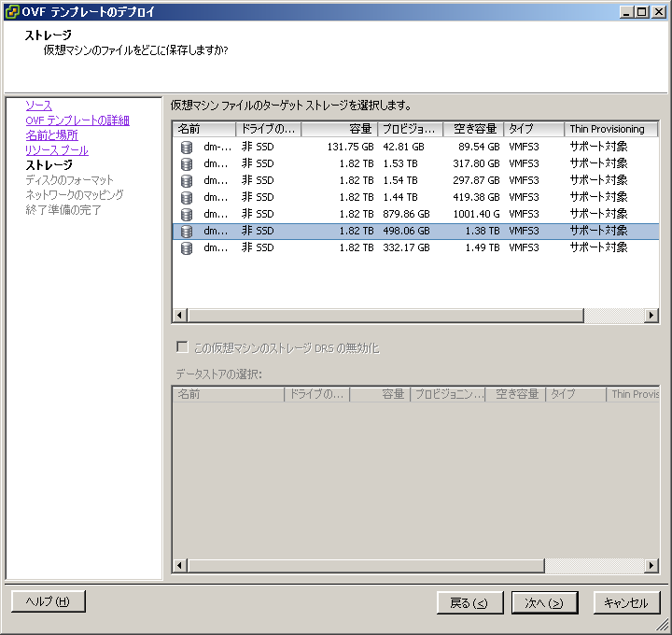Screen dimensions: 672x635
Task: Sort upper table by Thin Provisioning column header
Action: pos(610,129)
